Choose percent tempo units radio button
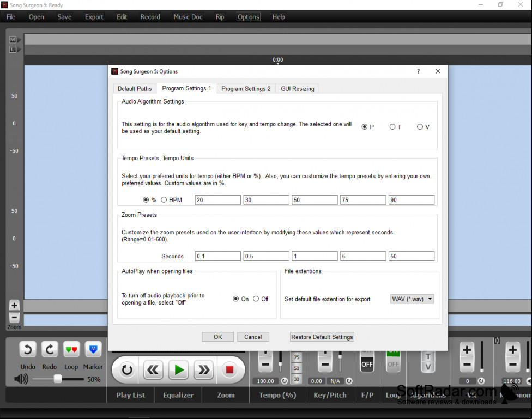The width and height of the screenshot is (532, 419). pos(146,200)
